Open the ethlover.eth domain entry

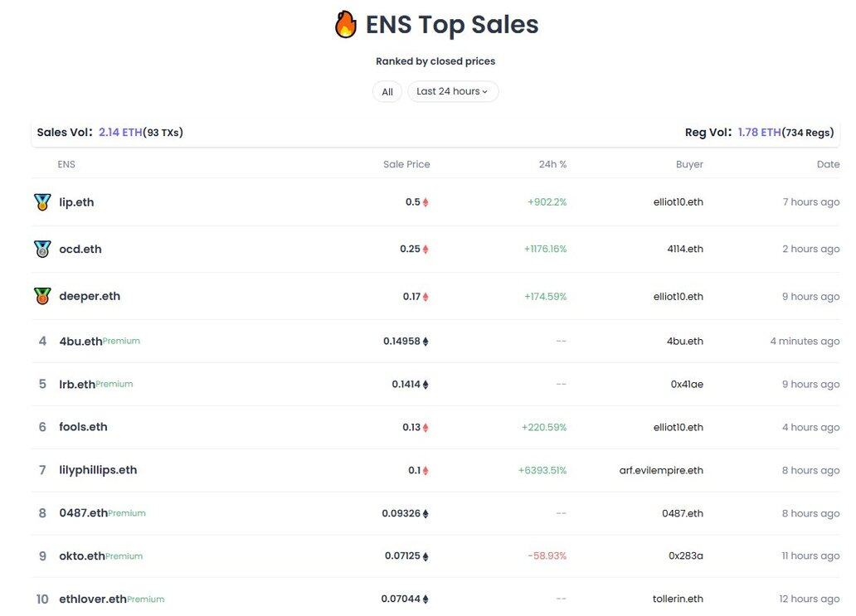pyautogui.click(x=93, y=599)
